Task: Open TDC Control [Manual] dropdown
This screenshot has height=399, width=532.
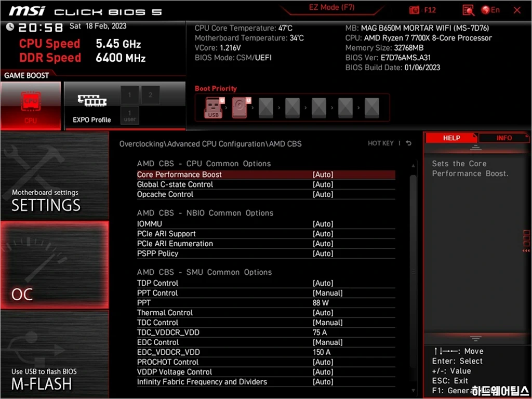Action: coord(327,323)
